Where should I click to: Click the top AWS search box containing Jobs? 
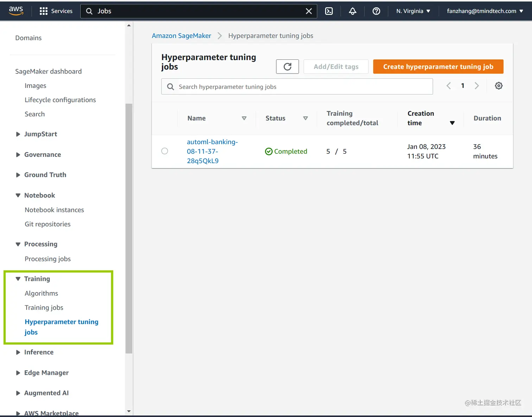(199, 11)
